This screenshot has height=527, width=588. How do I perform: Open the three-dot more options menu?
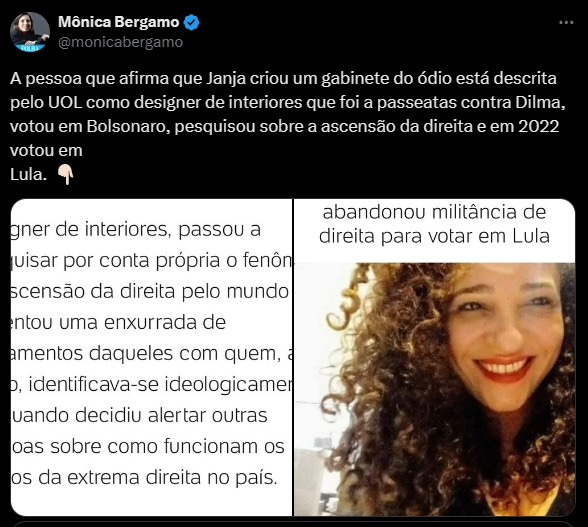click(x=566, y=23)
